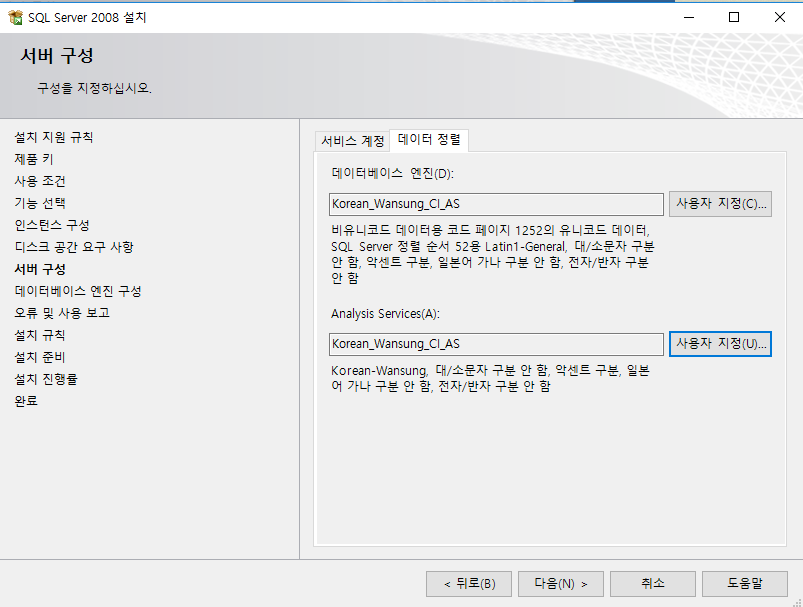Select the bold 서버 구성 step in the sidebar
The width and height of the screenshot is (803, 607).
click(40, 269)
